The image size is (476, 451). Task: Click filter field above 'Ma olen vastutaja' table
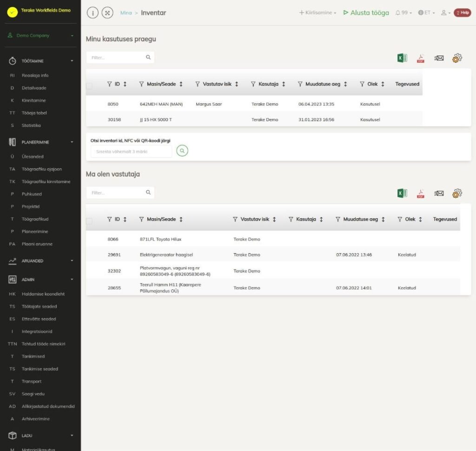(120, 193)
